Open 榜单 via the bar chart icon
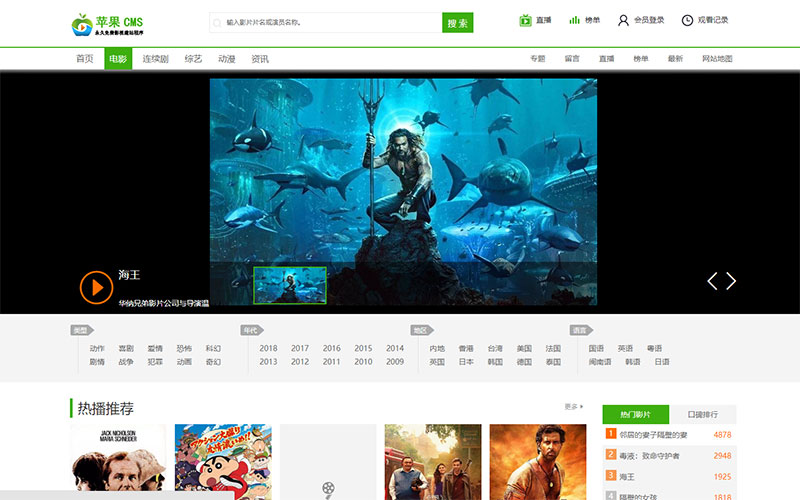Image resolution: width=800 pixels, height=500 pixels. [575, 20]
